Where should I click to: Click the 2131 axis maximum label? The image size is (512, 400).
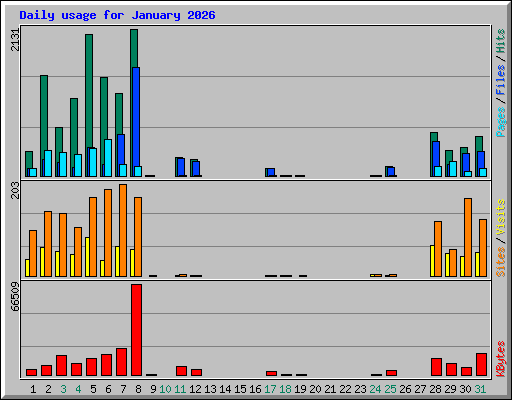pyautogui.click(x=15, y=40)
